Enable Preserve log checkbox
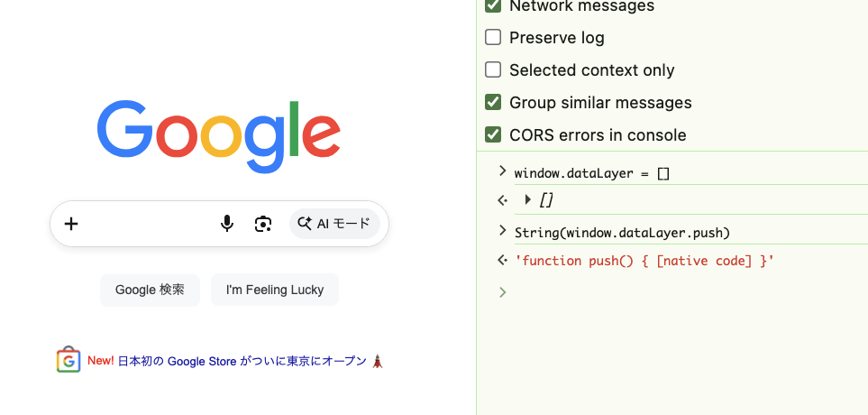Screen dimensions: 868x415 493,38
